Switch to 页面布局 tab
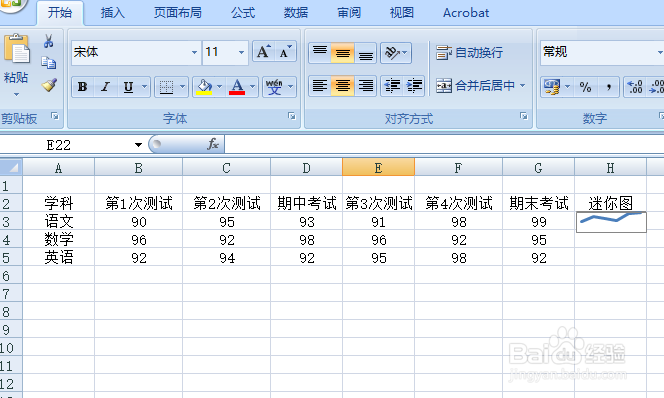The image size is (664, 398). [x=177, y=13]
